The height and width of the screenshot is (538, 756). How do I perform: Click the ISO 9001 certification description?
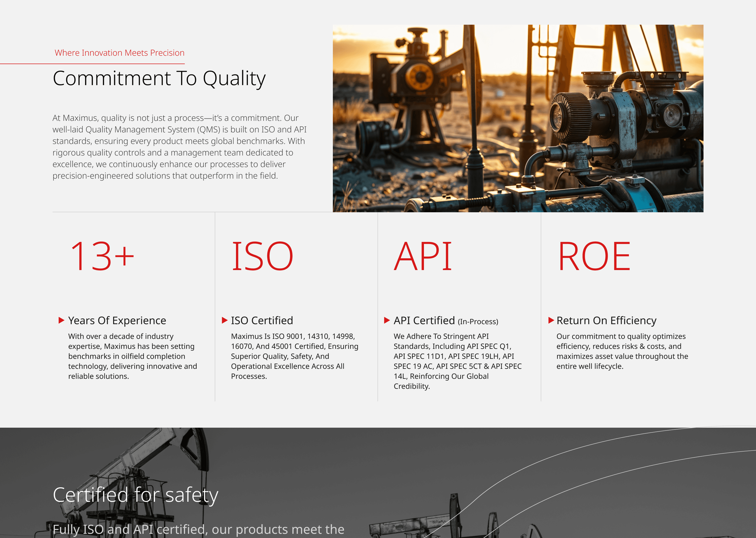294,356
